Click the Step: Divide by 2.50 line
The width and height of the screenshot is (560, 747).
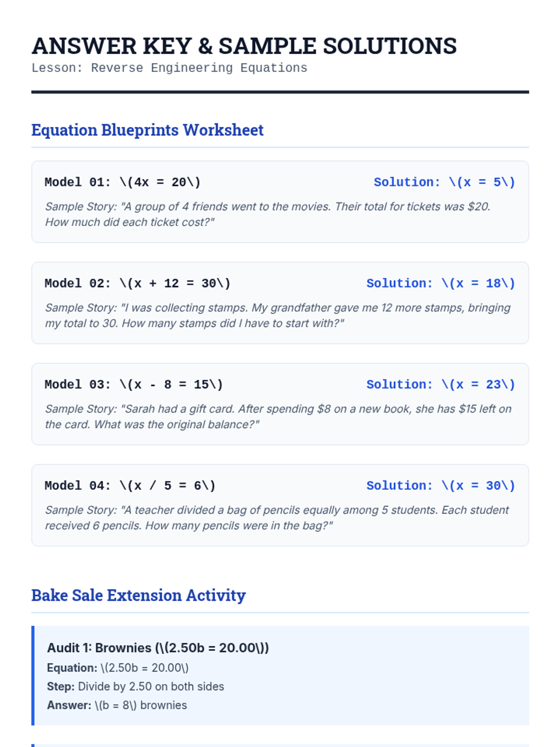click(x=135, y=687)
